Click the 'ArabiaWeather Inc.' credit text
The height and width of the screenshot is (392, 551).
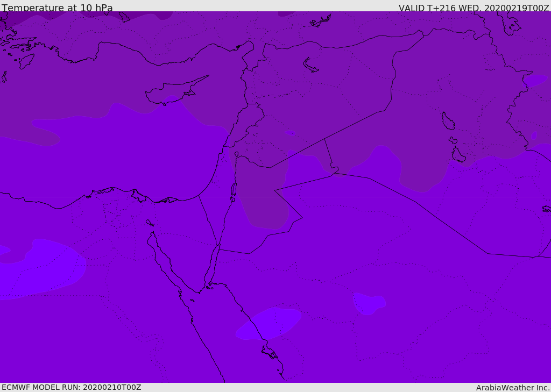[513, 388]
